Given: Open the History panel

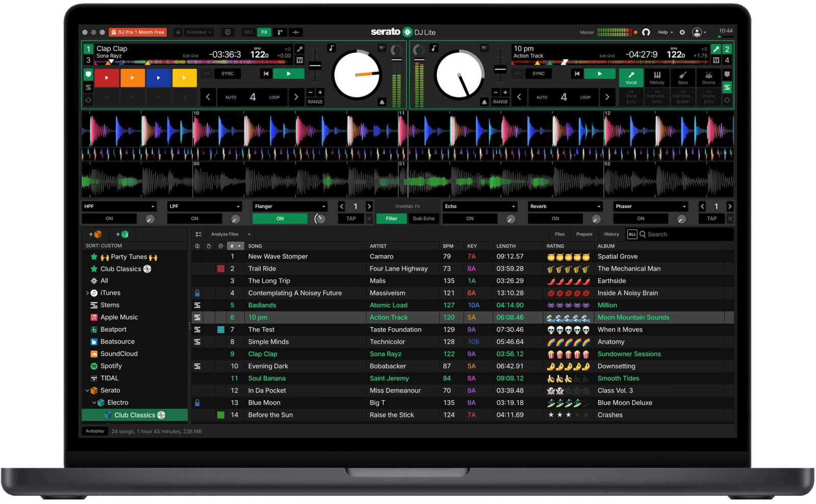Looking at the screenshot, I should click(611, 234).
